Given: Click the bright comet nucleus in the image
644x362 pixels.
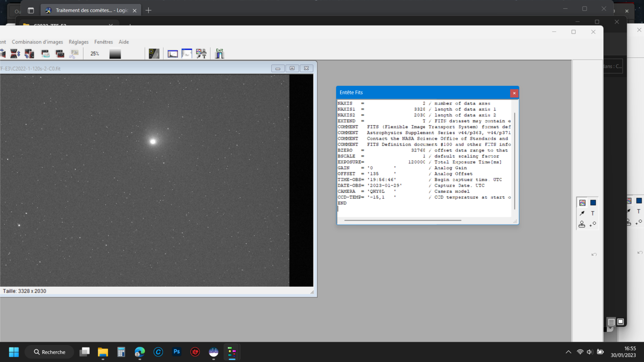Looking at the screenshot, I should (152, 141).
